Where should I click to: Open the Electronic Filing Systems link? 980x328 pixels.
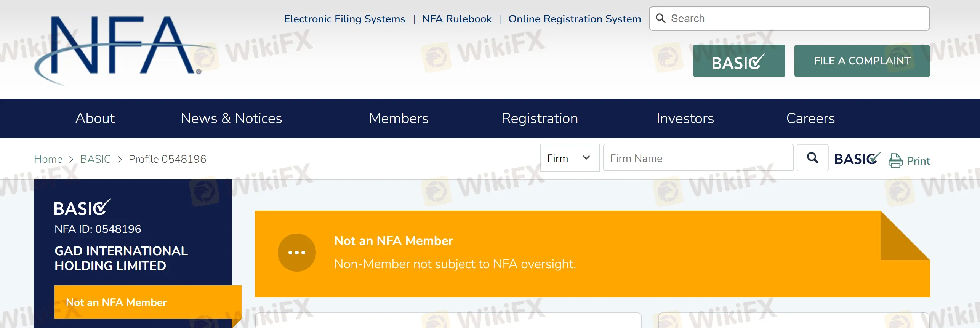click(x=344, y=19)
